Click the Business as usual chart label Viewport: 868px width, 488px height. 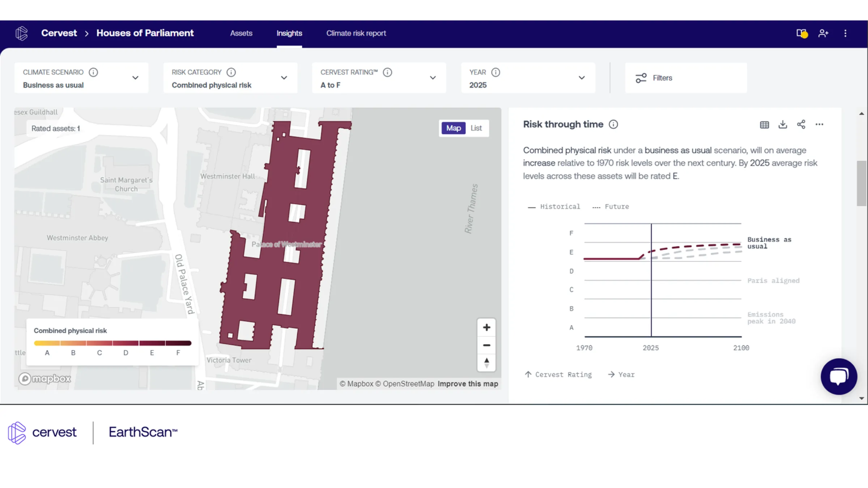coord(769,243)
